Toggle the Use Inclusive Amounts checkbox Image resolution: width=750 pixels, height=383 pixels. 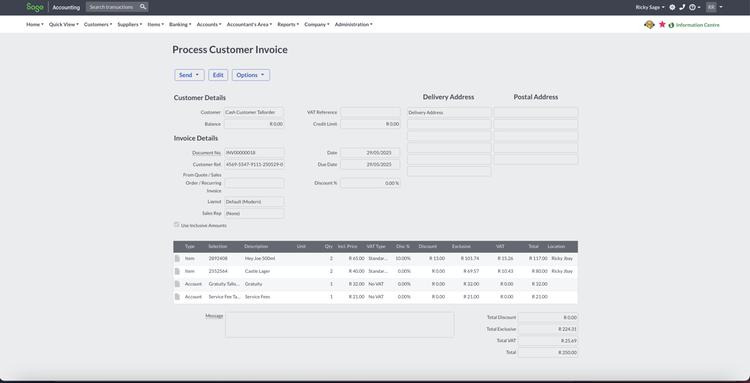(176, 225)
